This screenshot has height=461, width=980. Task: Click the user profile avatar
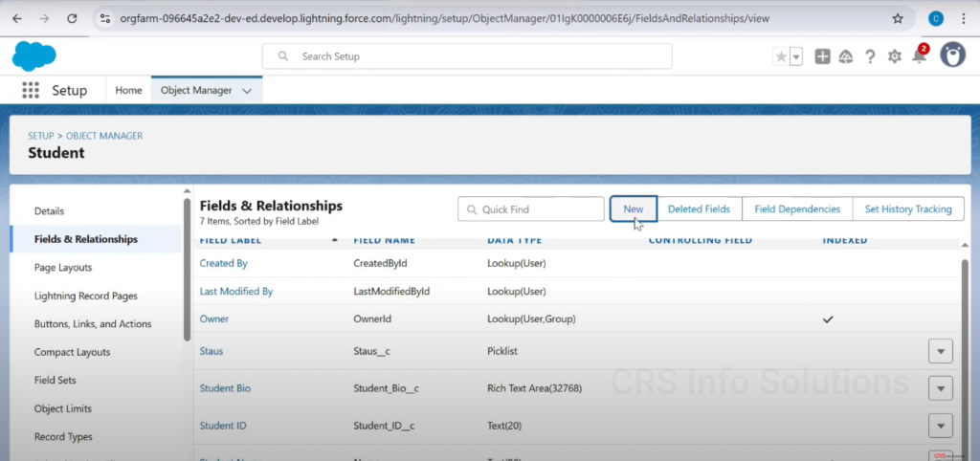pos(952,55)
